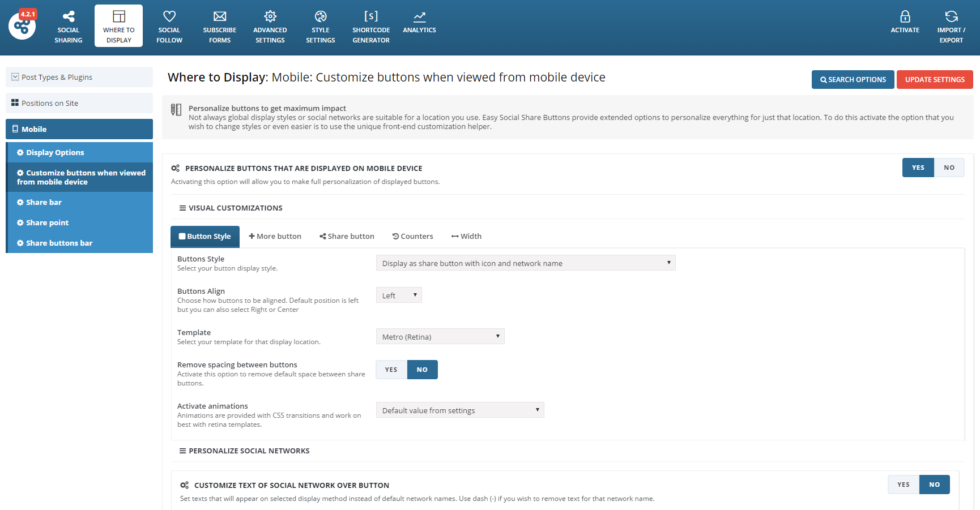Enable customize network text with Yes
Screen dimensions: 980x510
click(x=903, y=485)
